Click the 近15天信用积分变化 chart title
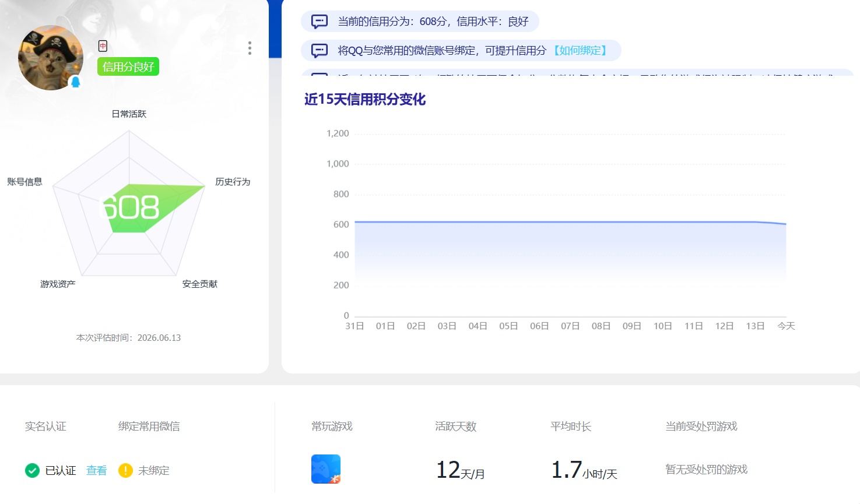Viewport: 860px width, 504px height. click(x=365, y=100)
